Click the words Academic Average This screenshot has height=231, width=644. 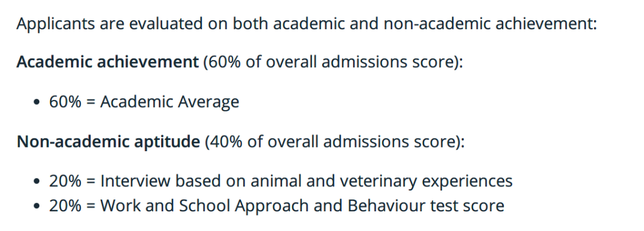coord(169,102)
